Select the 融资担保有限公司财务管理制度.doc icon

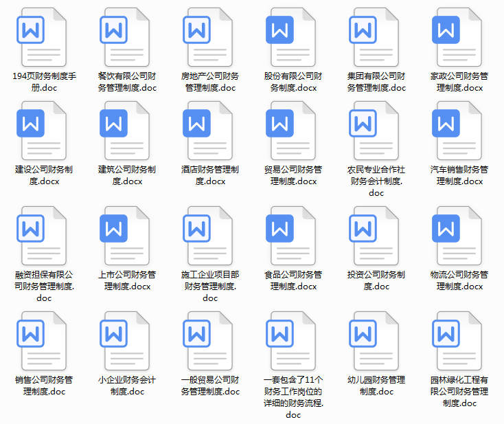click(41, 236)
